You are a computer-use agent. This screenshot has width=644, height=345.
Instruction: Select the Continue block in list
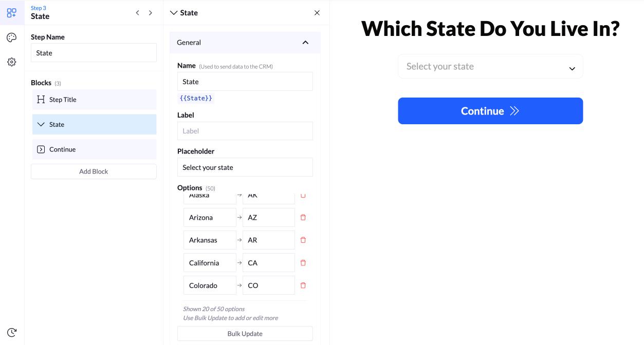pyautogui.click(x=94, y=149)
